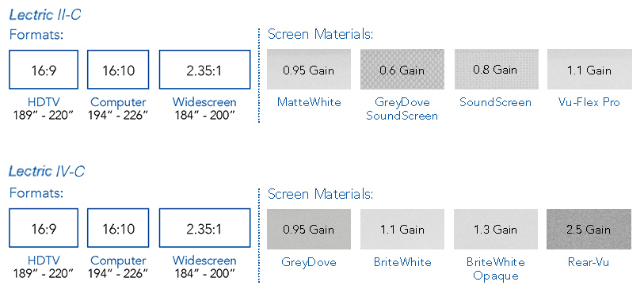Pick the BriteWhite Opaque 1.3 Gain swatch

click(496, 229)
